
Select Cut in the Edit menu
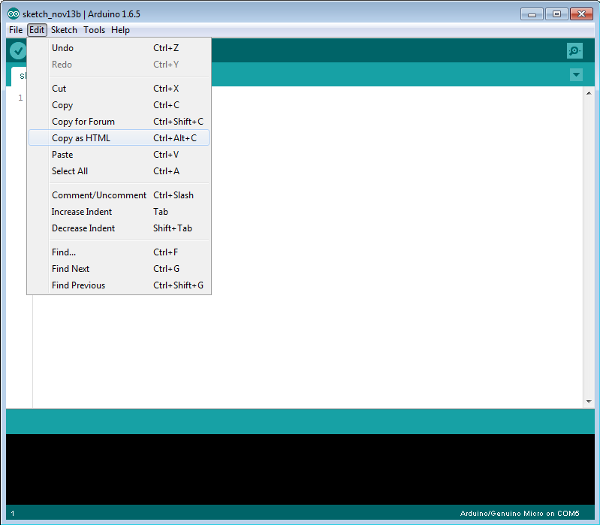point(119,88)
